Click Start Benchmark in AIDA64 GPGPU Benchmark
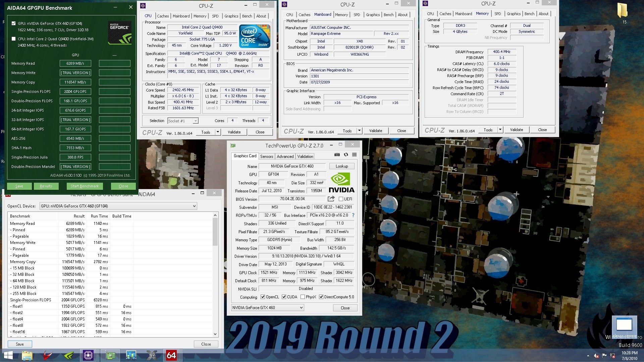Viewport: 644px width, 362px height. coord(85,186)
